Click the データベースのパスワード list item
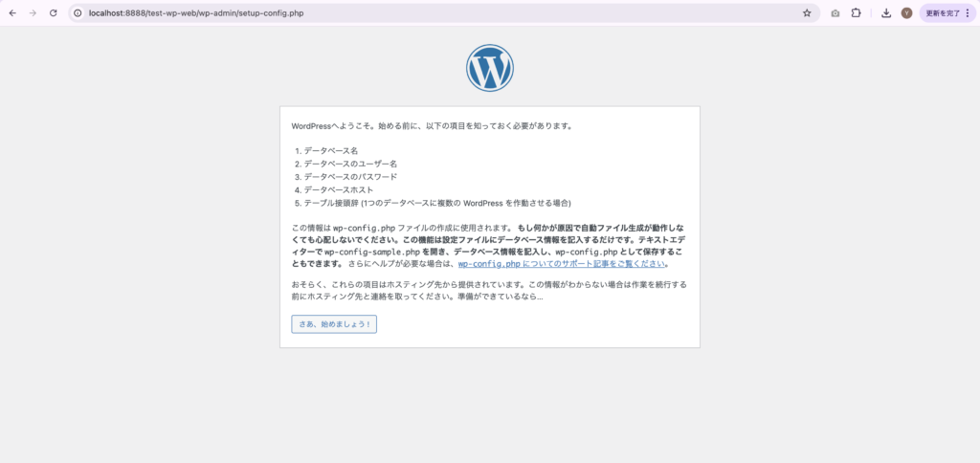This screenshot has height=463, width=980. coord(350,177)
